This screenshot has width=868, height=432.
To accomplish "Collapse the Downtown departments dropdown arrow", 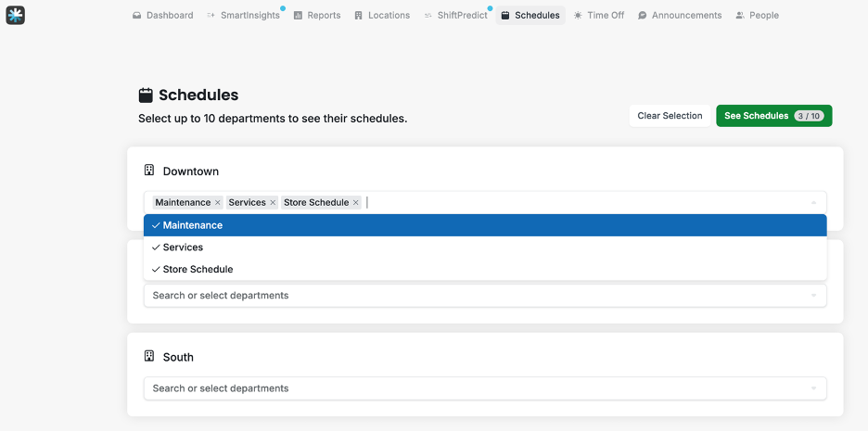I will tap(813, 203).
